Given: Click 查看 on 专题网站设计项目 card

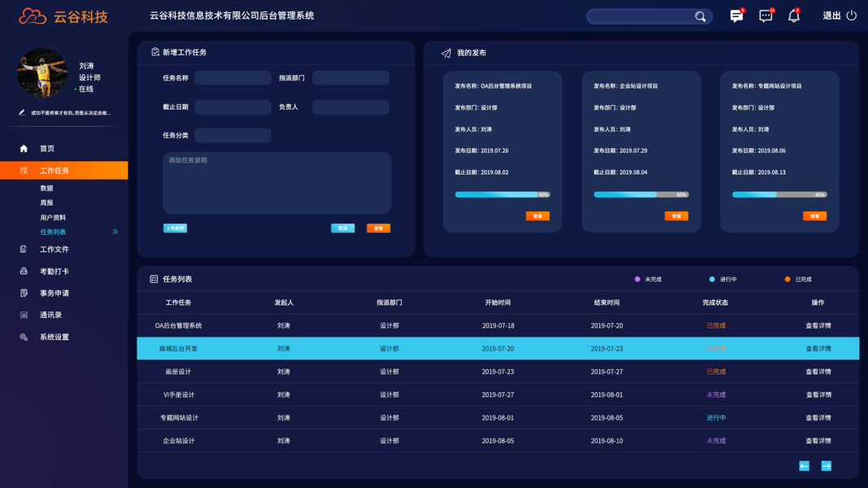Looking at the screenshot, I should (x=815, y=216).
